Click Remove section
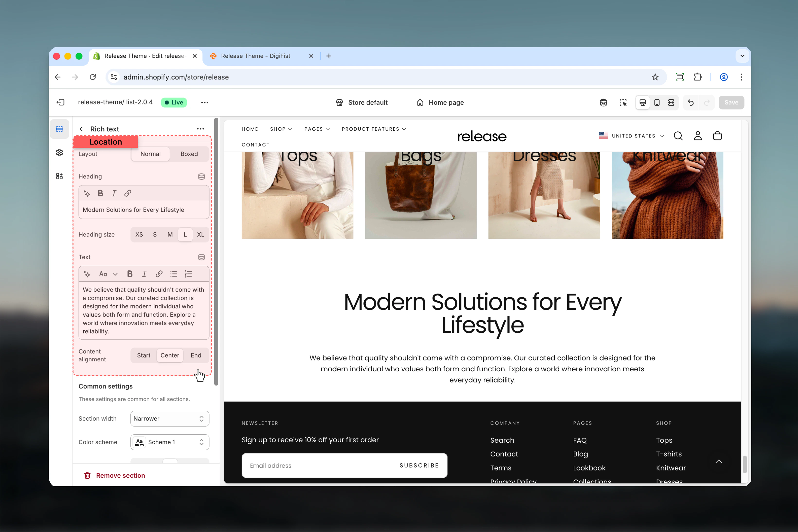The image size is (798, 532). tap(115, 476)
